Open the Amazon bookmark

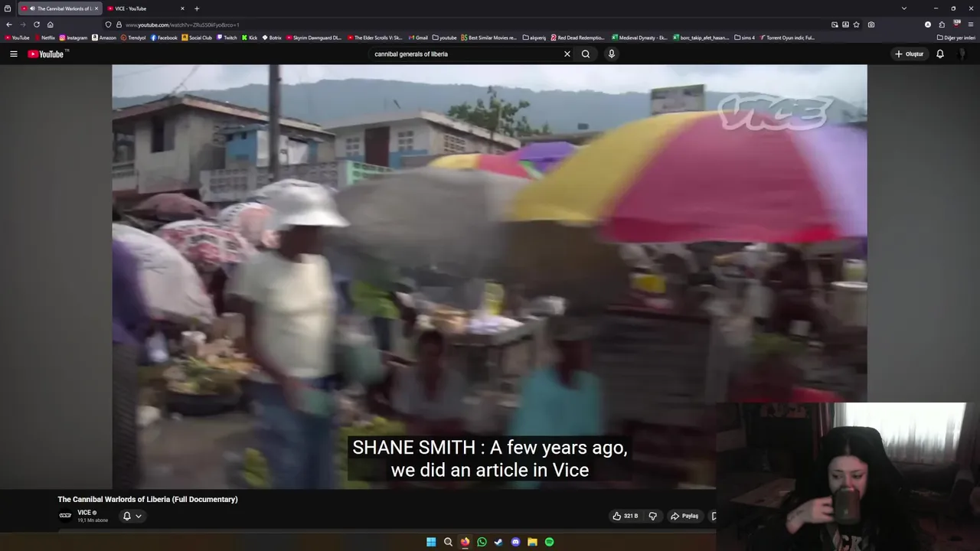click(x=104, y=37)
